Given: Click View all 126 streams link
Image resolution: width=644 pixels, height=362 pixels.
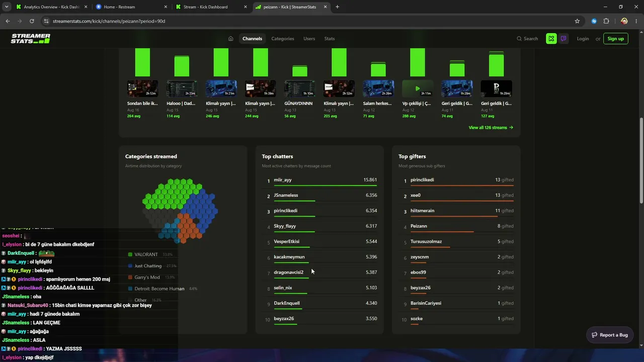Looking at the screenshot, I should (491, 128).
